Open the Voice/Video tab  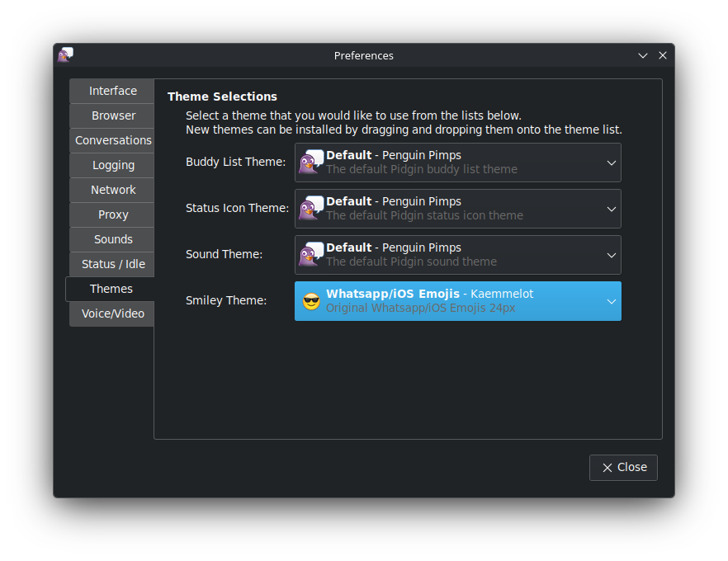click(112, 313)
